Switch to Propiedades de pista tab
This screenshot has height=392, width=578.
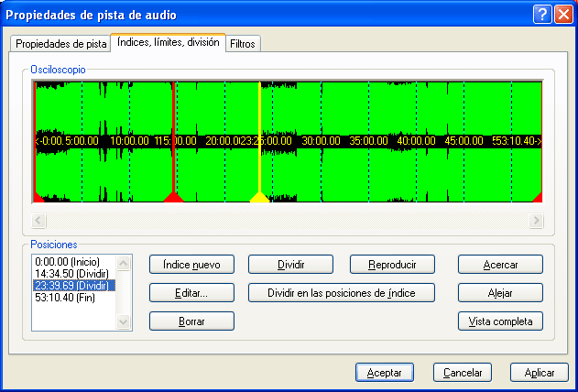pyautogui.click(x=60, y=44)
